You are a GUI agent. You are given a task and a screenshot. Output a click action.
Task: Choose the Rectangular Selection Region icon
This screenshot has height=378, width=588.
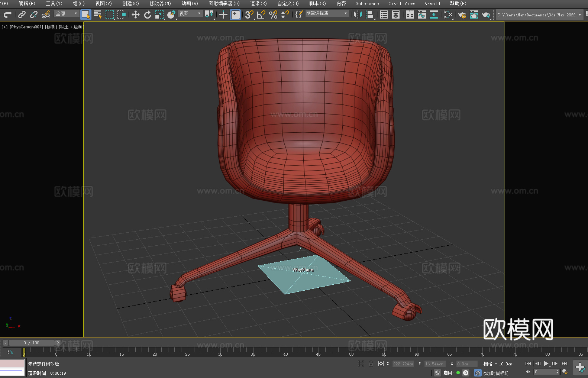(x=110, y=14)
